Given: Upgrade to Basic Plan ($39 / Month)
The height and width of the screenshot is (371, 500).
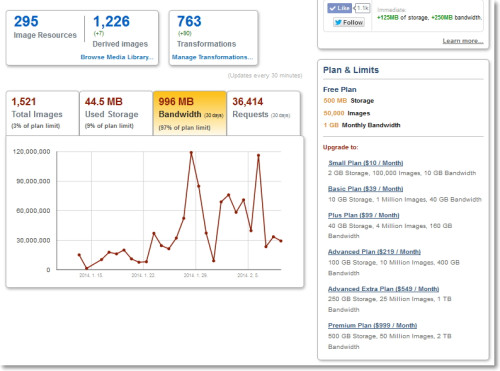Looking at the screenshot, I should coord(366,189).
